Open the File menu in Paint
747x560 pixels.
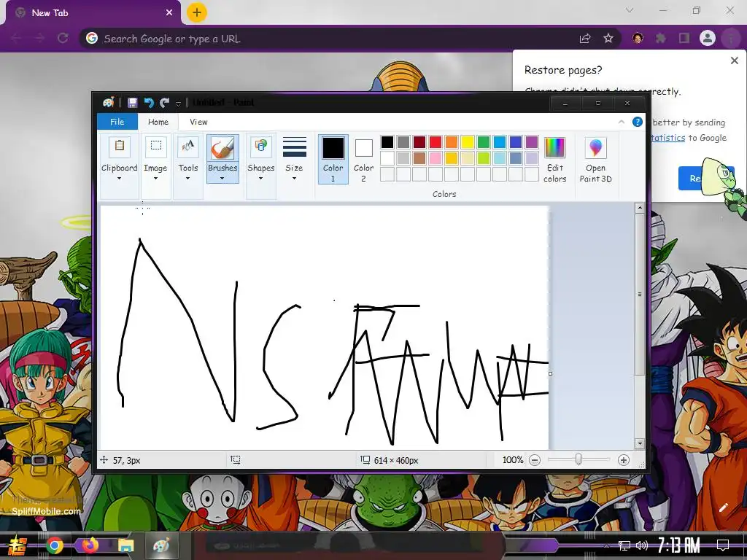[x=117, y=122]
